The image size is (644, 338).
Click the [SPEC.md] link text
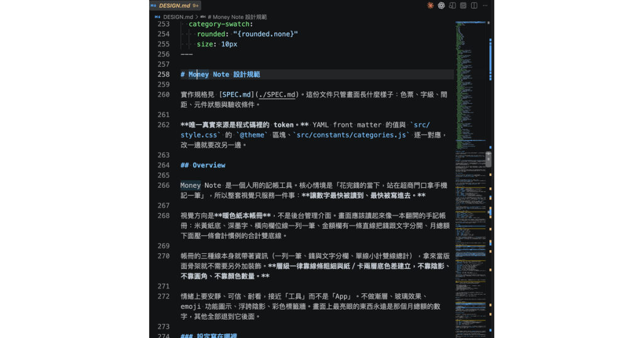click(236, 95)
